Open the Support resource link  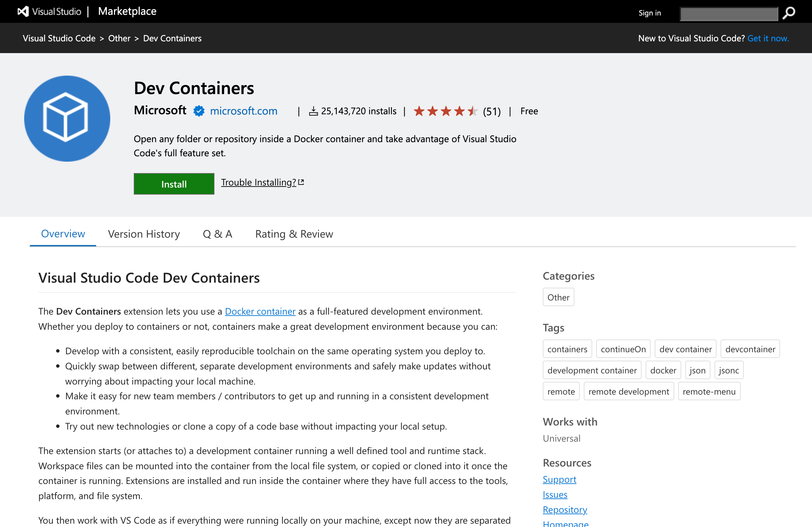coord(559,479)
